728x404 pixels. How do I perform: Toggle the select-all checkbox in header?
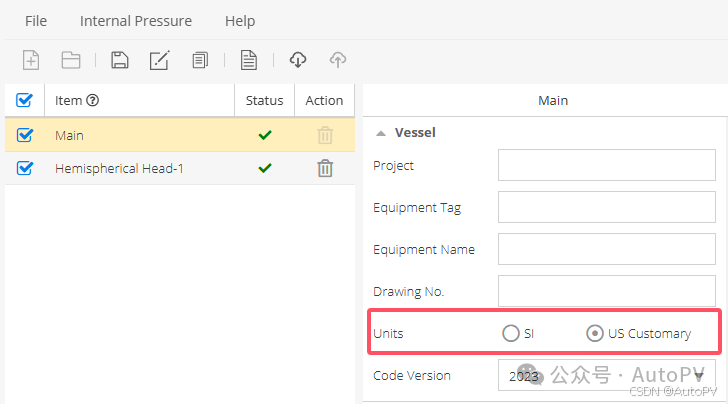point(25,100)
